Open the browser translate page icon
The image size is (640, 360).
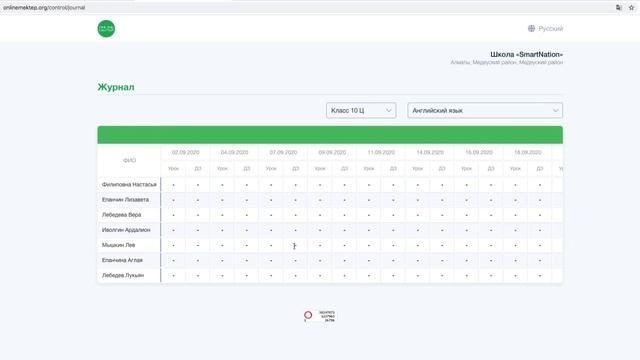(619, 7)
